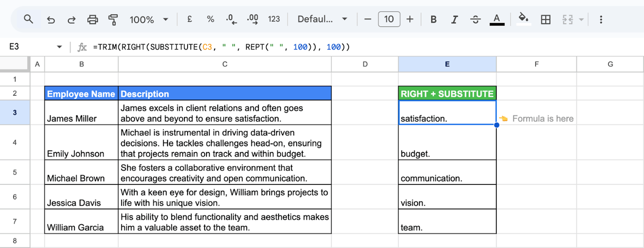This screenshot has width=644, height=248.
Task: Click the merge cells icon
Action: click(568, 19)
